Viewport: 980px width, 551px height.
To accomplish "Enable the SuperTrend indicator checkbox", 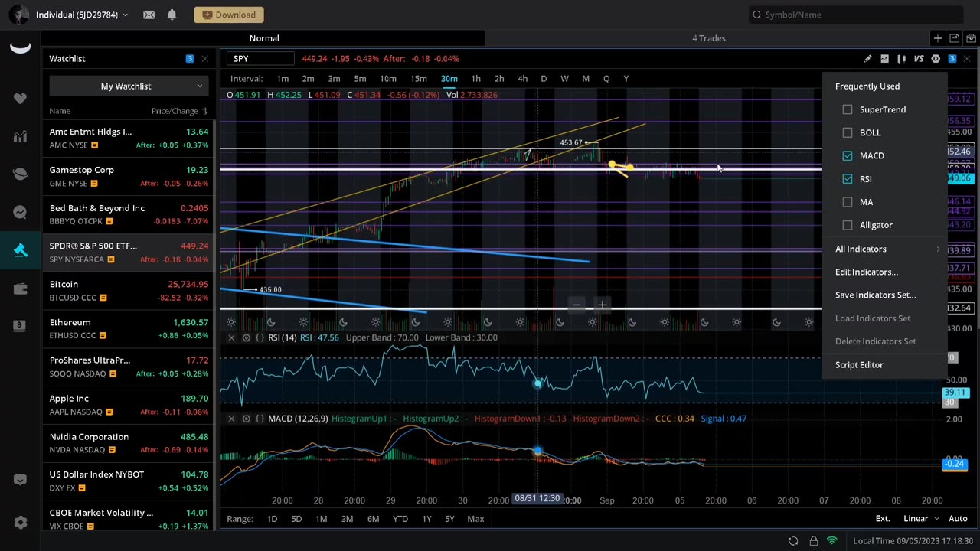I will (x=848, y=109).
